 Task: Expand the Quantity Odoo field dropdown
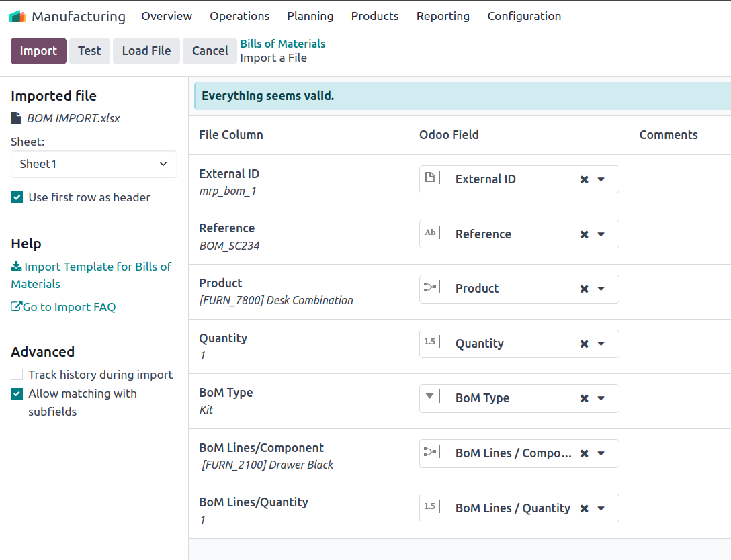601,344
